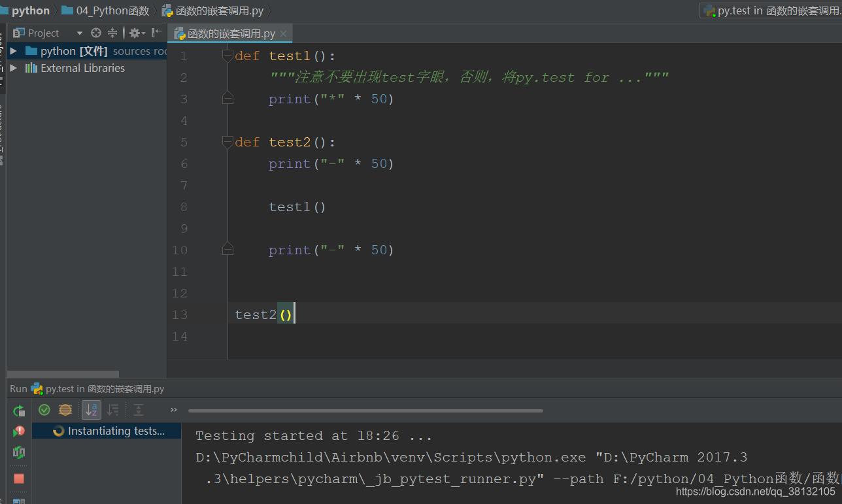Click 04_Python函数 breadcrumb folder
This screenshot has width=842, height=504.
click(105, 10)
